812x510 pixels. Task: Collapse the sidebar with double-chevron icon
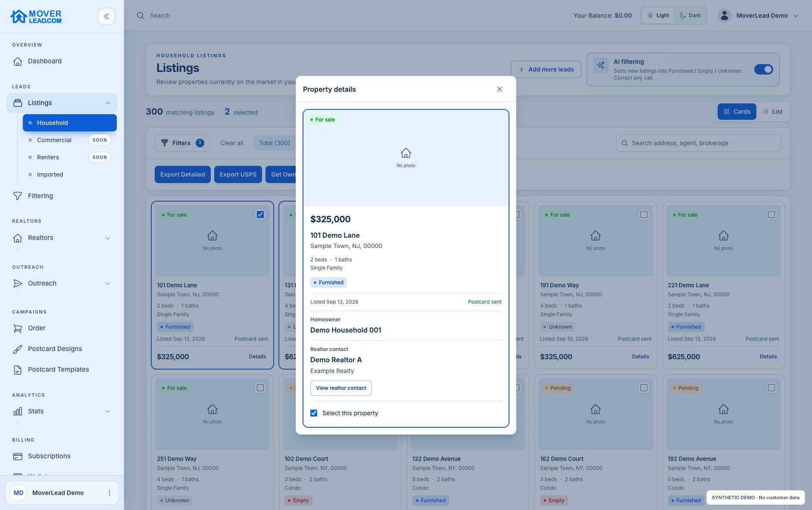(x=106, y=16)
